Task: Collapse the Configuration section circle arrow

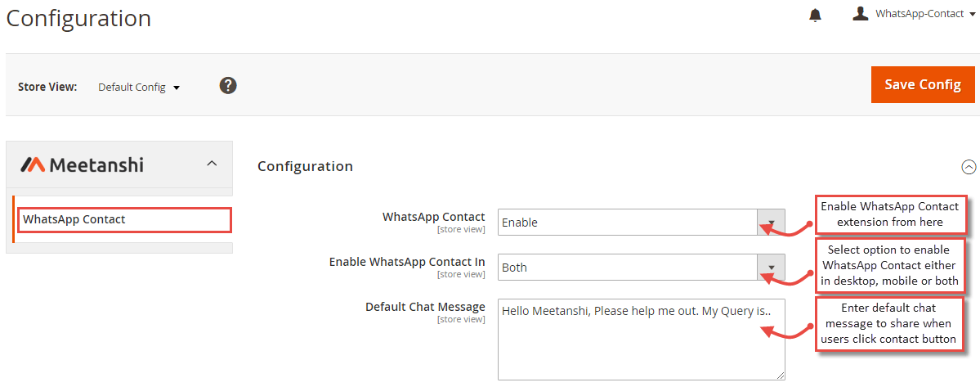Action: point(968,167)
